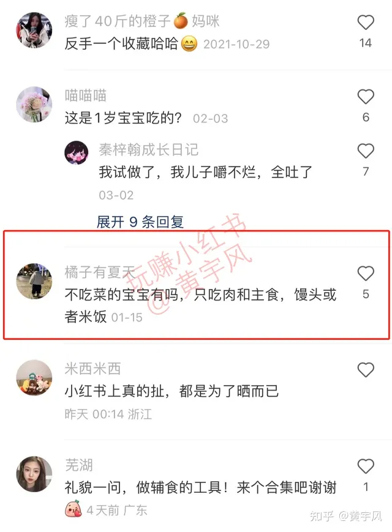Tap the username 芜湖
Screen dimensions: 392x532
79,465
